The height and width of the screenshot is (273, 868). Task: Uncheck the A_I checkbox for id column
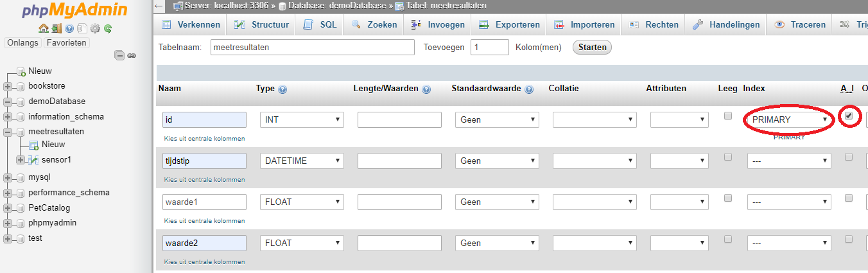(849, 116)
